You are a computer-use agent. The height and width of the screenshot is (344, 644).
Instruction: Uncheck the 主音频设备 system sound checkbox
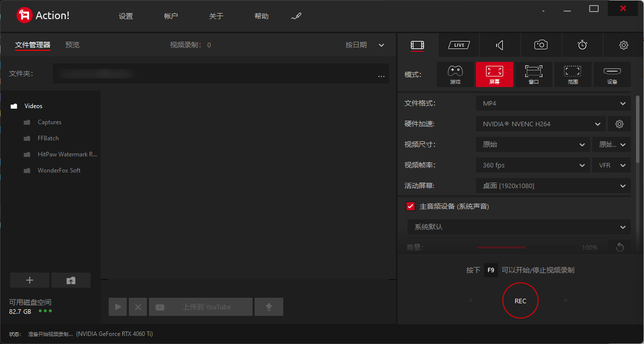411,206
